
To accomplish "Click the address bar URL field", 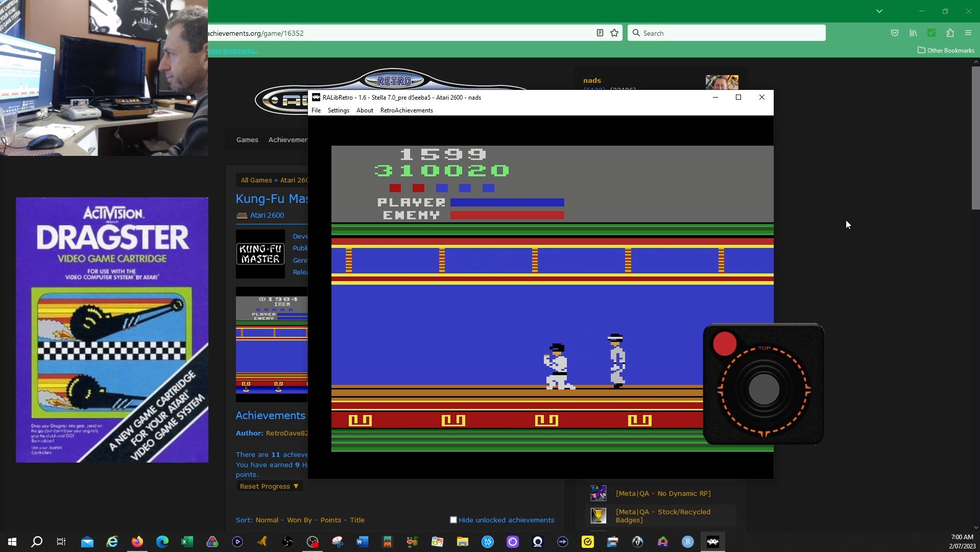I will [x=398, y=33].
